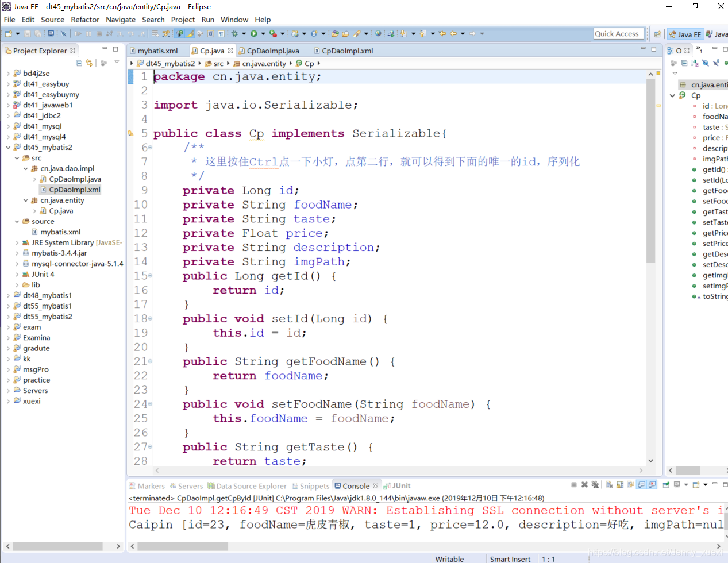Collapse the Cp class in Outline
Viewport: 728px width, 563px height.
[x=672, y=95]
